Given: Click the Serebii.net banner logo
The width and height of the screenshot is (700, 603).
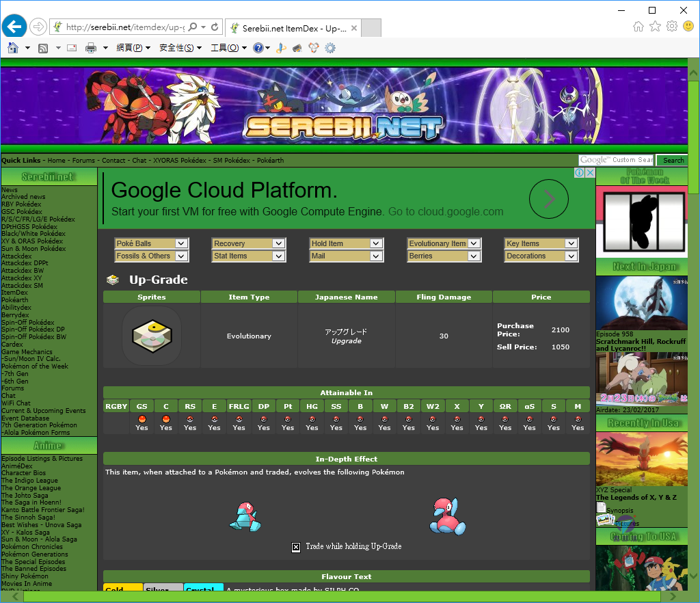Looking at the screenshot, I should (x=344, y=126).
